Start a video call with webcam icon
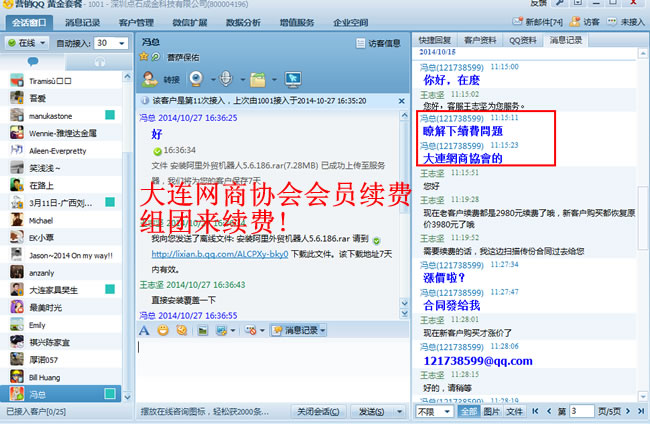The image size is (650, 424). 196,79
